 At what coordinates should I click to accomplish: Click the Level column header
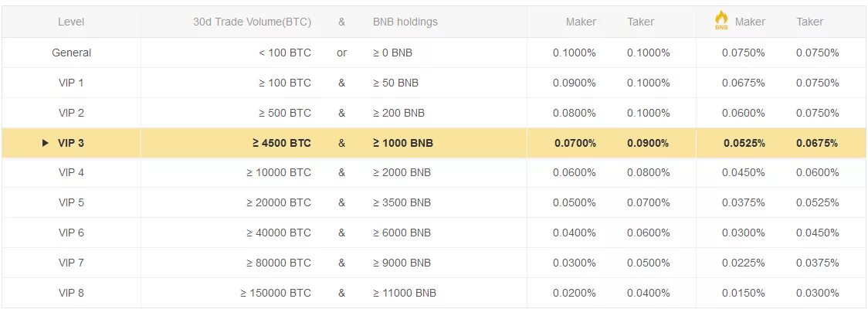[71, 22]
